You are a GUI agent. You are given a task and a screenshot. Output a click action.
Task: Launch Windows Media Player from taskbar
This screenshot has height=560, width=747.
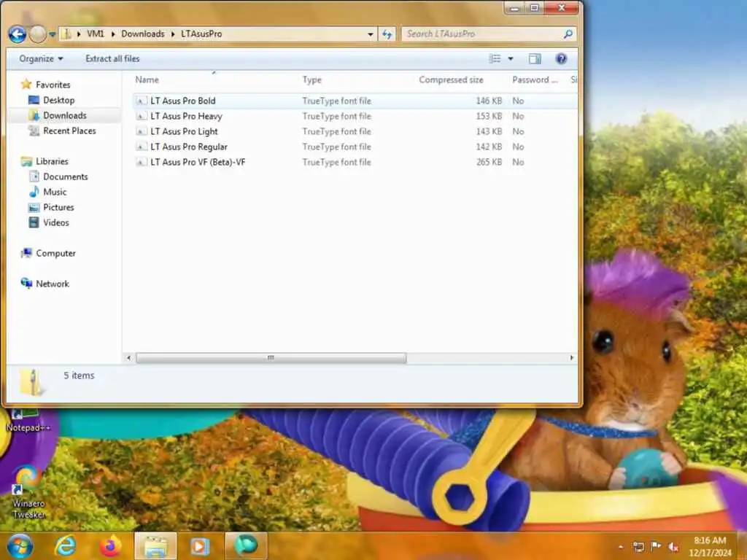click(201, 546)
